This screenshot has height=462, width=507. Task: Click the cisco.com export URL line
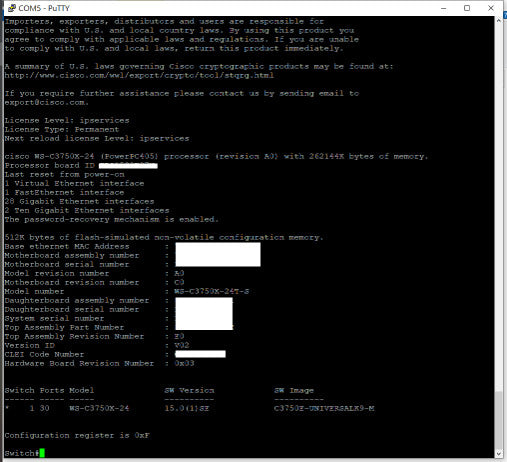(139, 75)
